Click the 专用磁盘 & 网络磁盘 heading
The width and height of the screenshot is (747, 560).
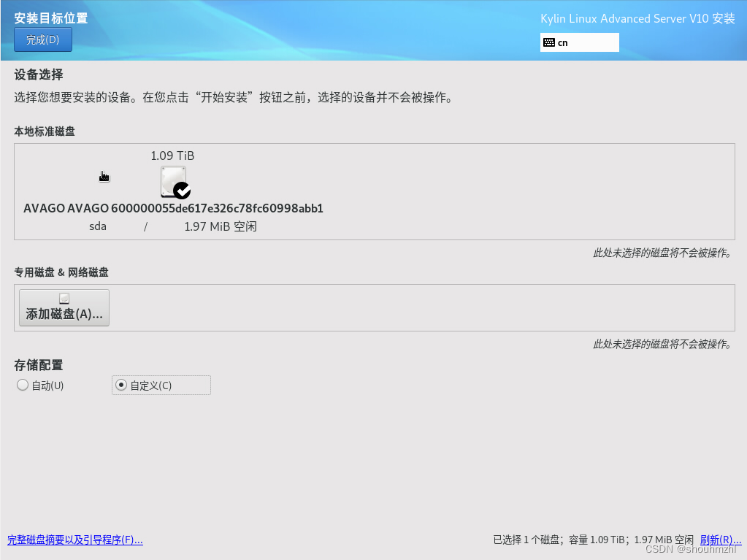click(x=61, y=272)
